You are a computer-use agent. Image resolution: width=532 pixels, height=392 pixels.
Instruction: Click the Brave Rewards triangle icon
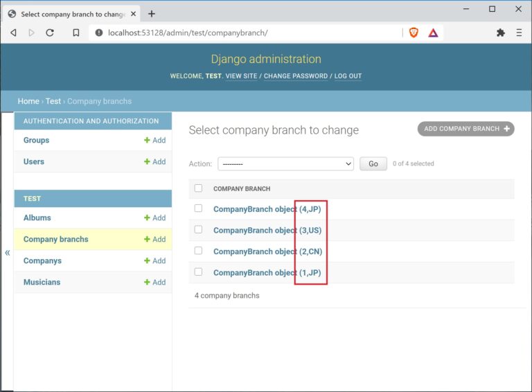click(433, 33)
